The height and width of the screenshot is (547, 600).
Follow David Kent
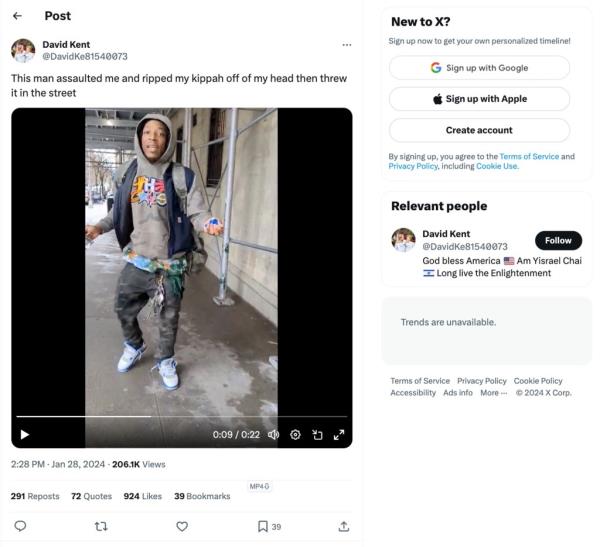(x=558, y=240)
